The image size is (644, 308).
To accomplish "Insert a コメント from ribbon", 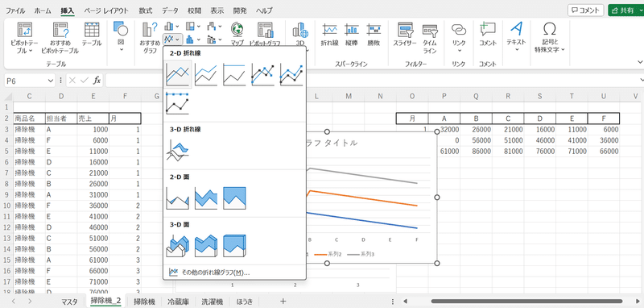I will [x=488, y=34].
